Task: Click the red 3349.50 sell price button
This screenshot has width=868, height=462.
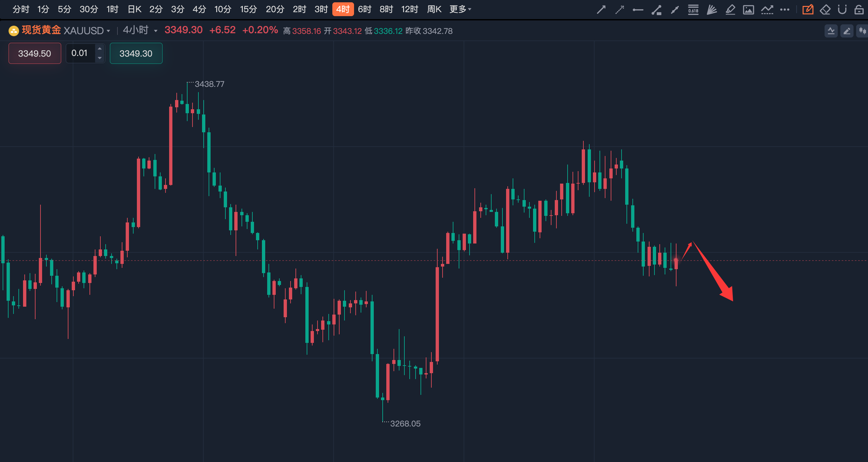Action: click(x=35, y=53)
